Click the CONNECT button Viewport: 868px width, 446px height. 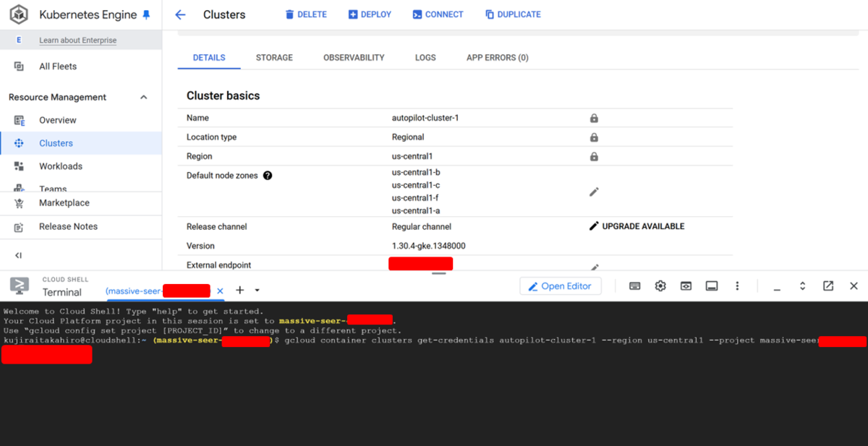(x=438, y=14)
